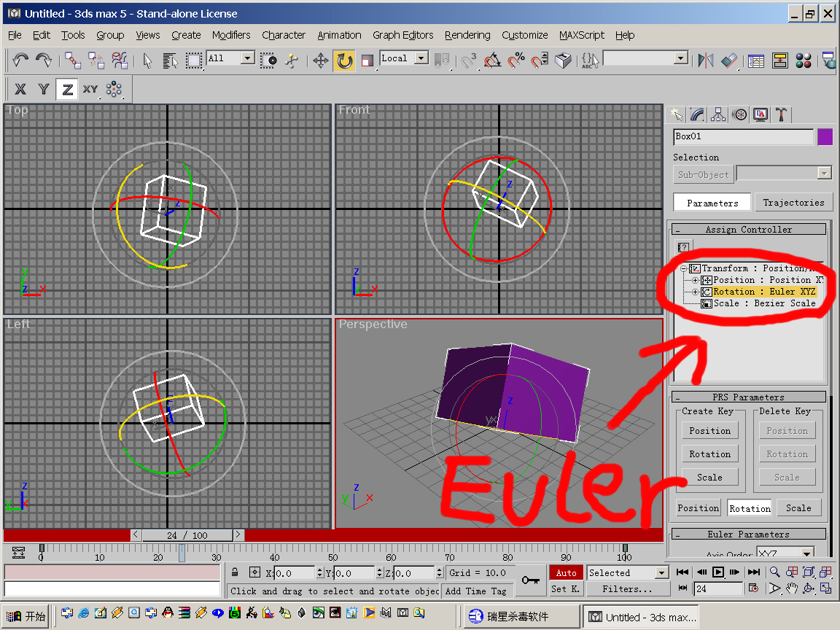The image size is (840, 630).
Task: Click the Set K. button
Action: pyautogui.click(x=566, y=588)
